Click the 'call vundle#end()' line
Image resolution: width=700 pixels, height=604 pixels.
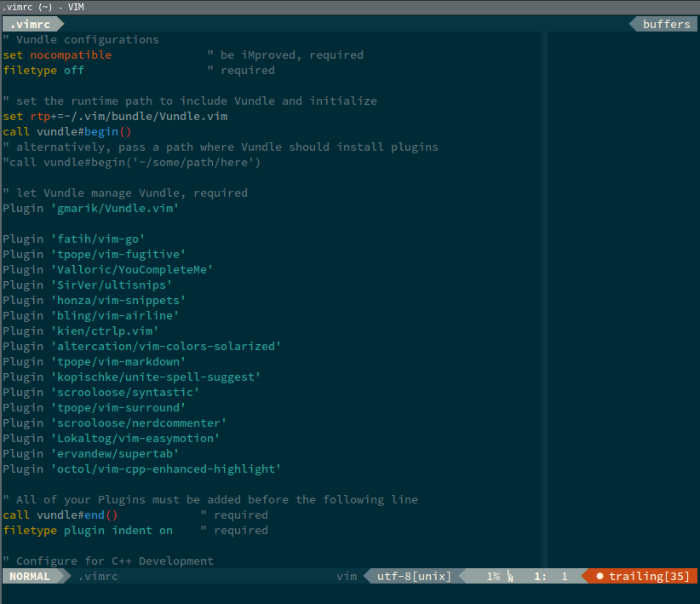pyautogui.click(x=60, y=515)
